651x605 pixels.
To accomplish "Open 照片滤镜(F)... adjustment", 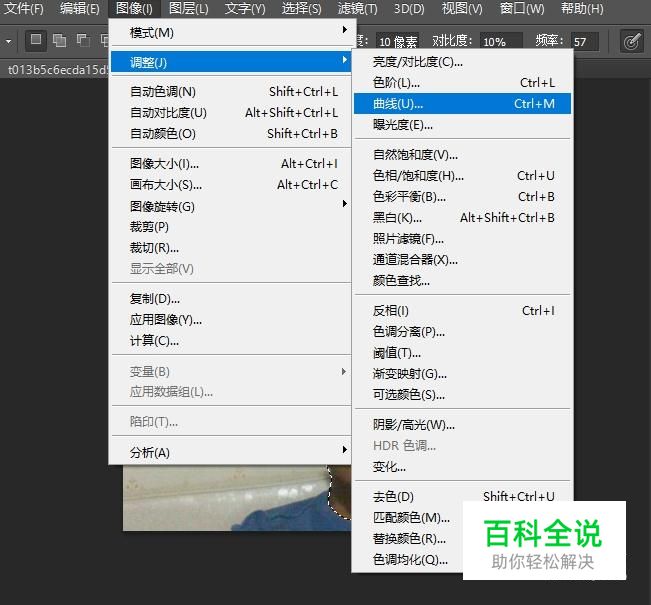I will [x=462, y=239].
